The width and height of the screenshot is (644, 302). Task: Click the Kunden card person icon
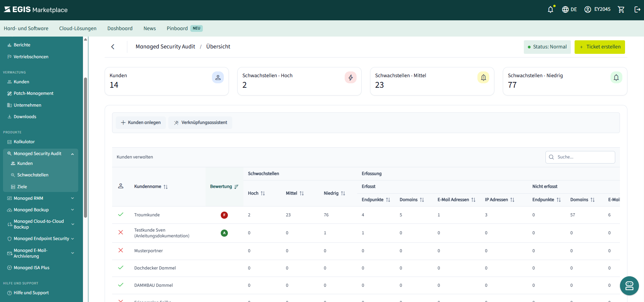point(218,78)
